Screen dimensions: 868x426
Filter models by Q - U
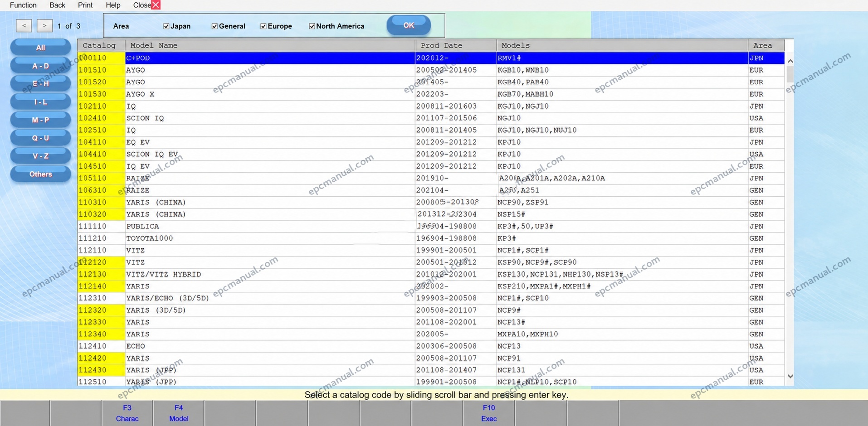click(x=40, y=138)
